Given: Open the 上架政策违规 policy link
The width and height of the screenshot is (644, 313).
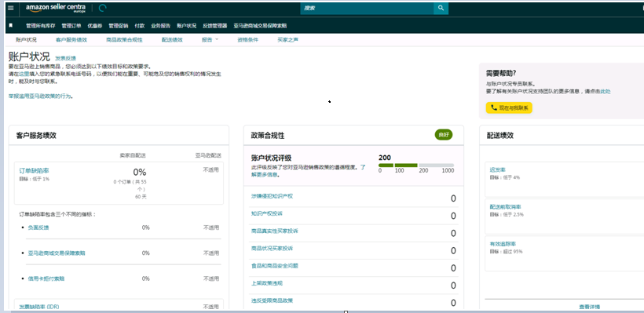Looking at the screenshot, I should click(267, 283).
